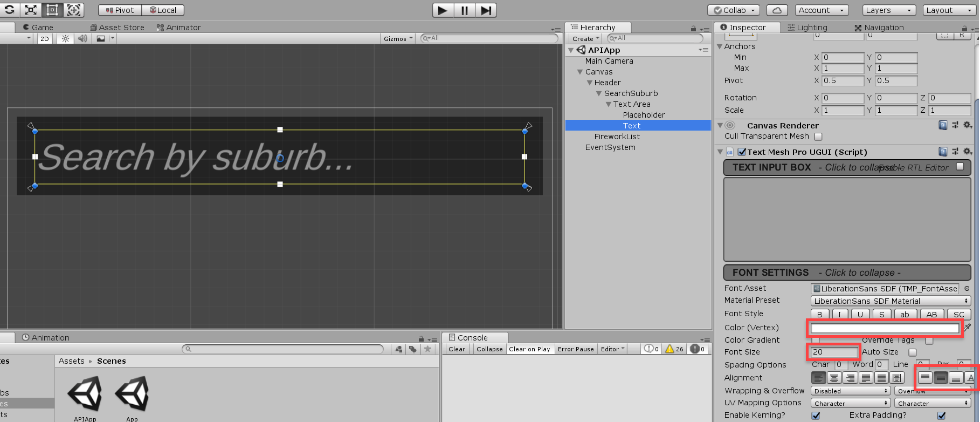Image resolution: width=980 pixels, height=422 pixels.
Task: Uncheck Enable Kerning checkbox
Action: (816, 416)
